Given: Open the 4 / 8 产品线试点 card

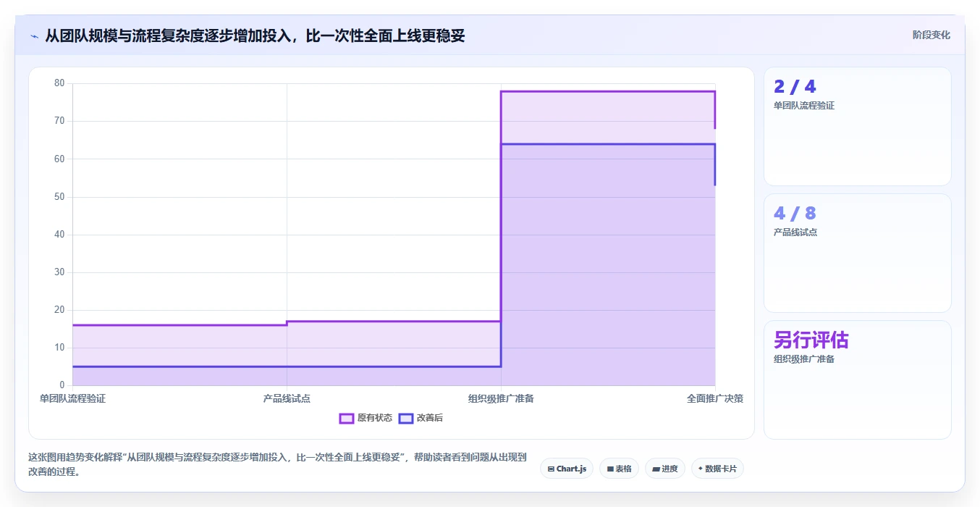Looking at the screenshot, I should 857,253.
